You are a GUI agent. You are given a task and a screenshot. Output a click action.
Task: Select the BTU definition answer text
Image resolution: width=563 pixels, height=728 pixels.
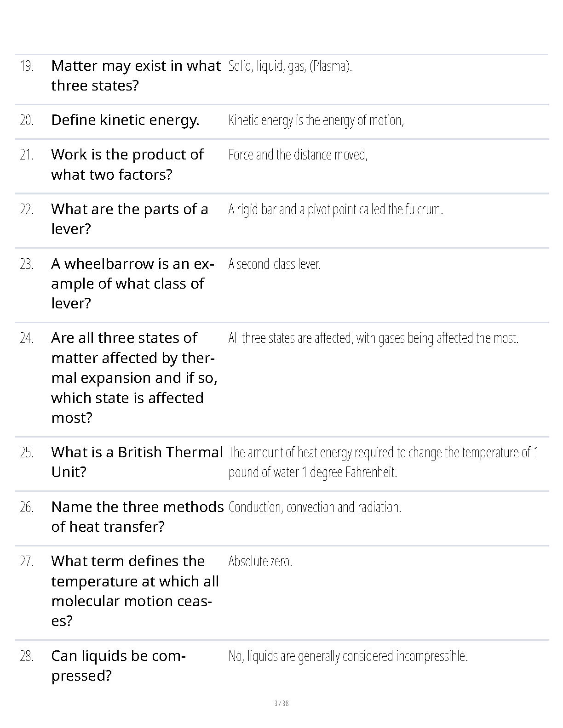tap(384, 462)
